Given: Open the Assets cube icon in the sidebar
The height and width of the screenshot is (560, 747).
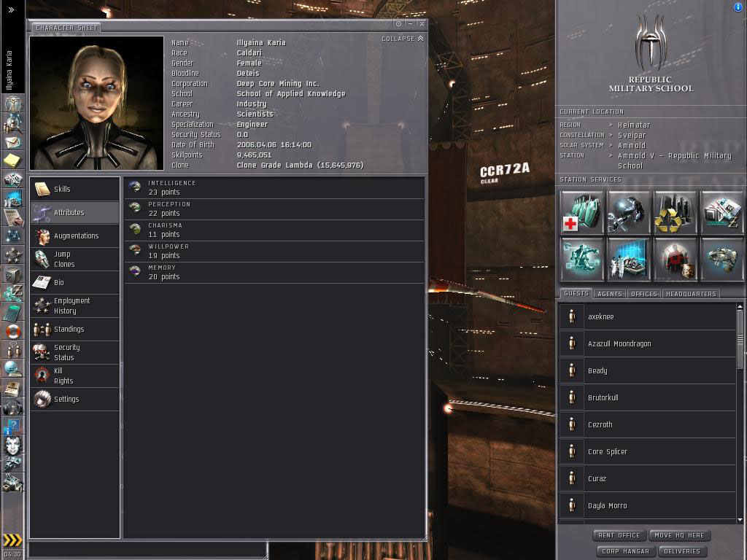Looking at the screenshot, I should 13,274.
